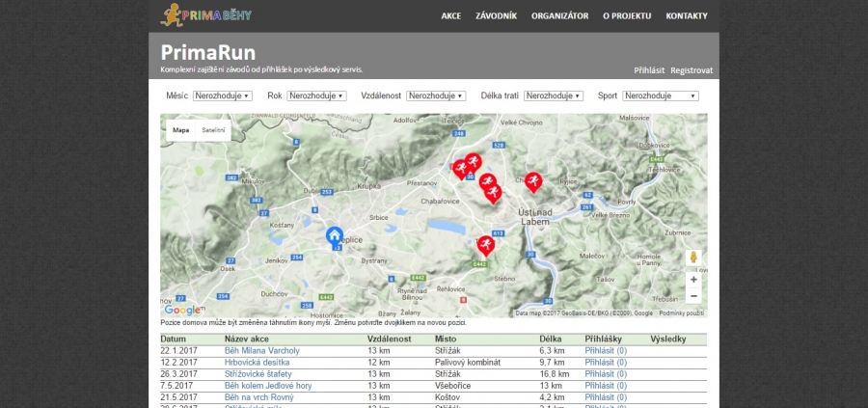Image resolution: width=868 pixels, height=408 pixels.
Task: Click the Datum column header
Action: pos(174,339)
